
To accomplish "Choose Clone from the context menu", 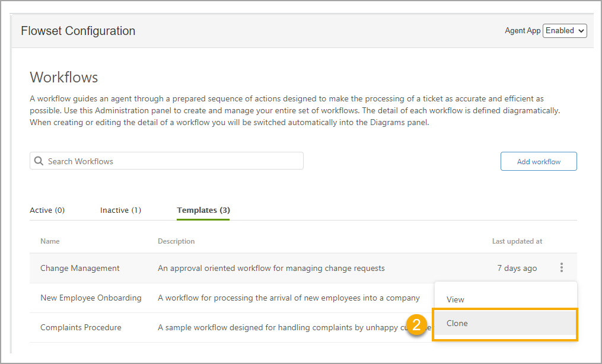I will [x=506, y=323].
